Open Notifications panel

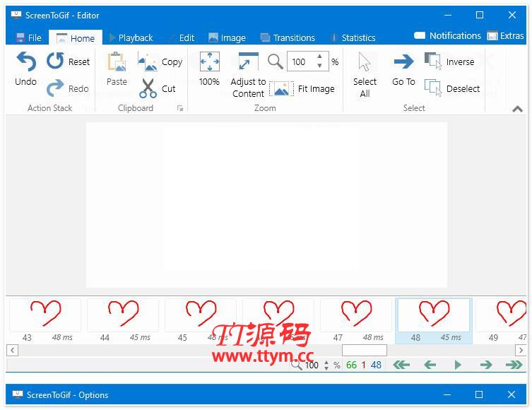click(x=447, y=35)
